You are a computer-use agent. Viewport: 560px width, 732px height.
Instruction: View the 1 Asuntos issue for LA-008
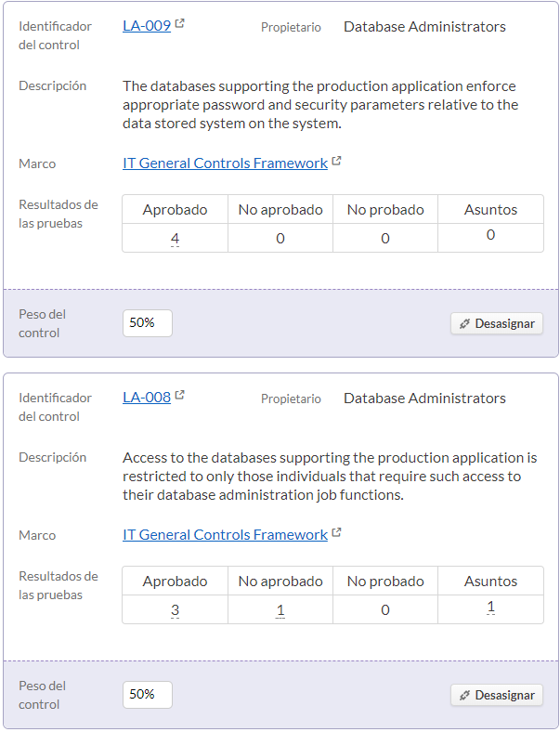490,607
